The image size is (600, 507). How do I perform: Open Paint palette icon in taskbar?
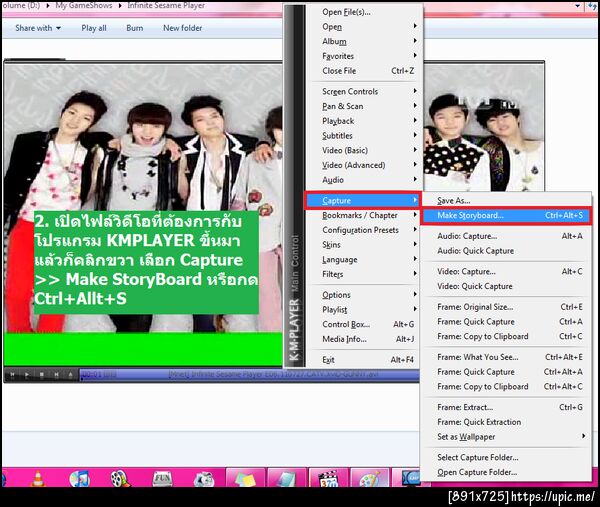tap(370, 478)
